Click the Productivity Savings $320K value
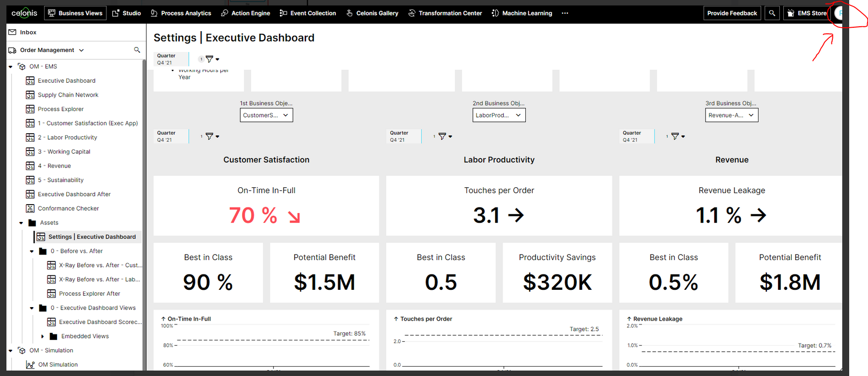This screenshot has height=376, width=868. coord(557,282)
